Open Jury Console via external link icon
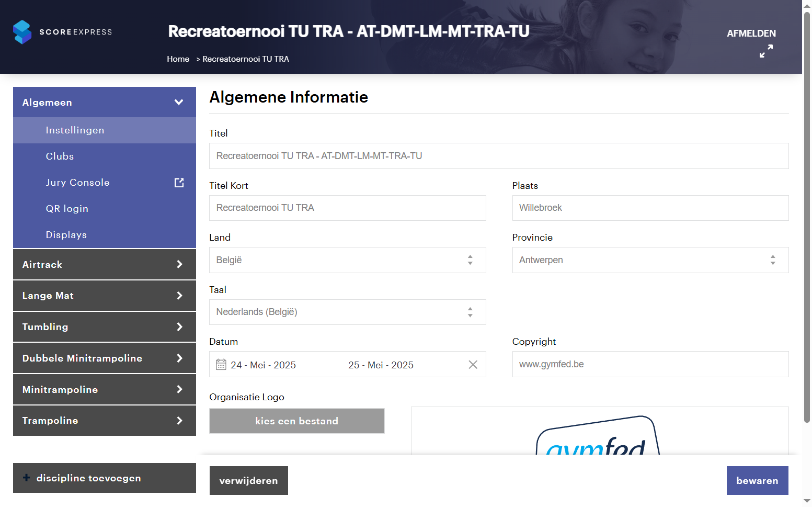Image resolution: width=812 pixels, height=507 pixels. tap(179, 182)
